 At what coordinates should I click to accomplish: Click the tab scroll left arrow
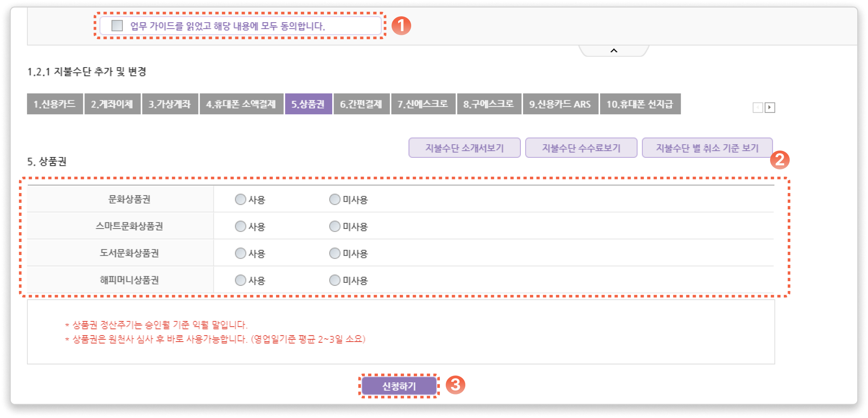(757, 107)
